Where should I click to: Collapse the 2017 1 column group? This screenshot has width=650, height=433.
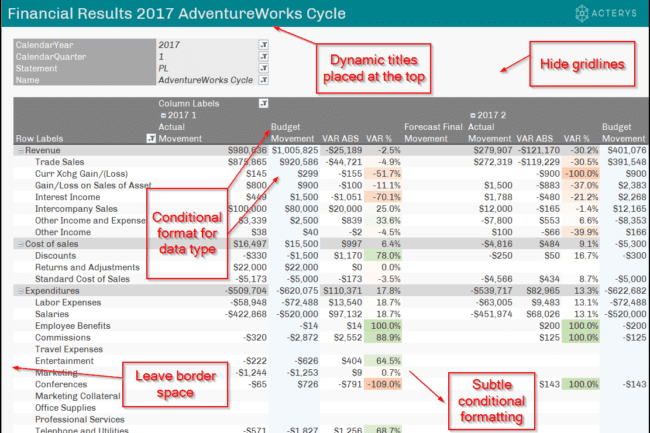[x=163, y=115]
